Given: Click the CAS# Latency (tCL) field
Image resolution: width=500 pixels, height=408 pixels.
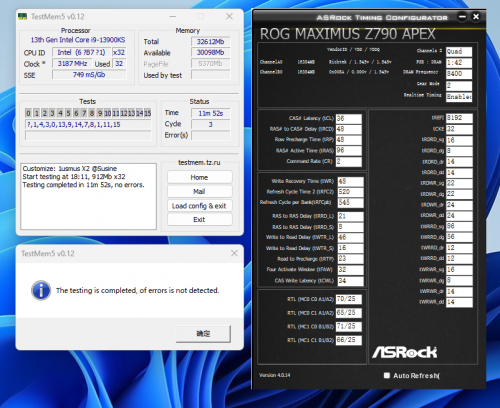Looking at the screenshot, I should coord(348,119).
